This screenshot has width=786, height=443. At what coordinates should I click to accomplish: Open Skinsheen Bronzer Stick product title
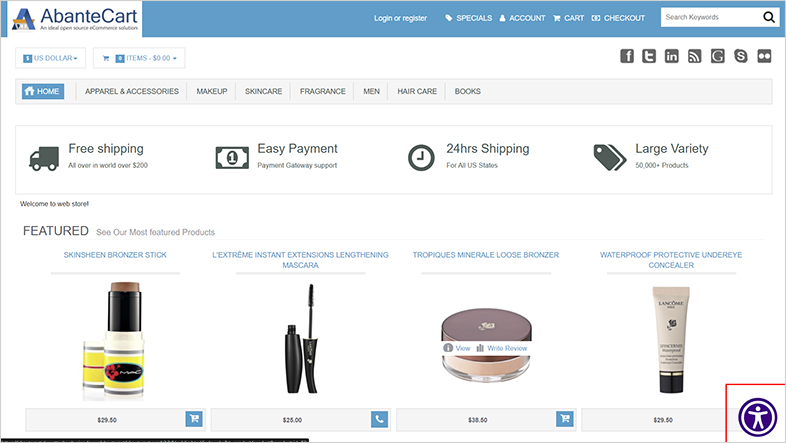(115, 255)
